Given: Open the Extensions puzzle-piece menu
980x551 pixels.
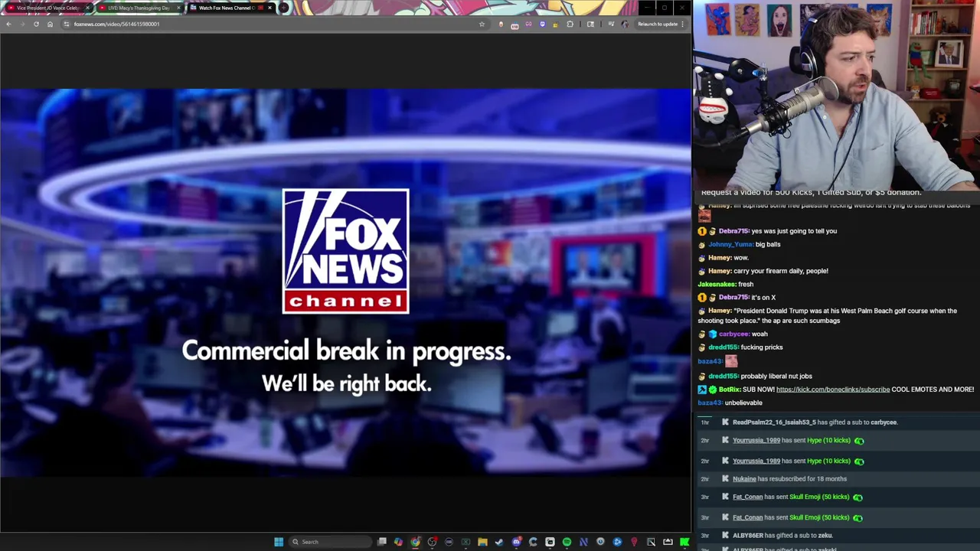Looking at the screenshot, I should 570,24.
